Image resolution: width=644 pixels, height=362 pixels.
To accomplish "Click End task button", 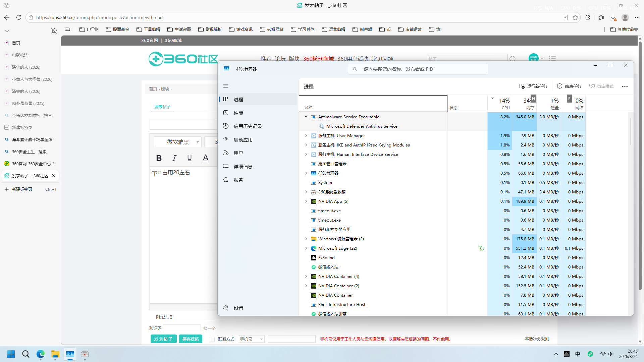I will [569, 86].
